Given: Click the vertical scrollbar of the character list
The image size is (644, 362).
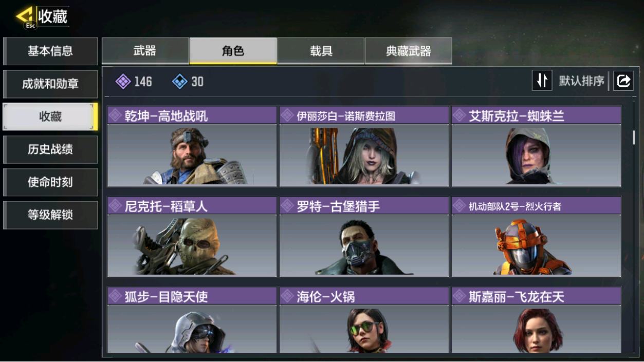Looking at the screenshot, I should tap(634, 137).
